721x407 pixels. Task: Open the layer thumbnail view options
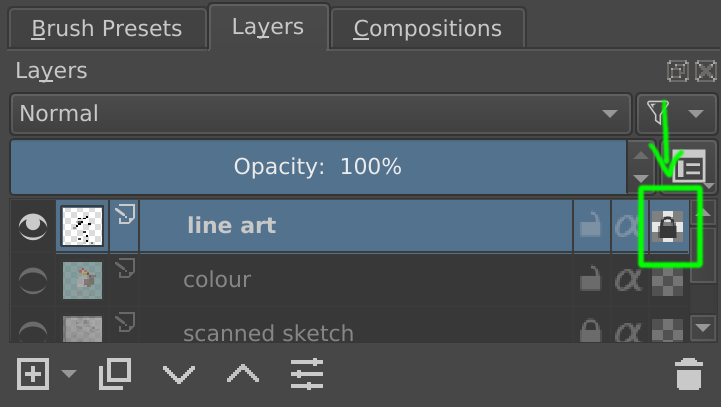click(x=690, y=166)
